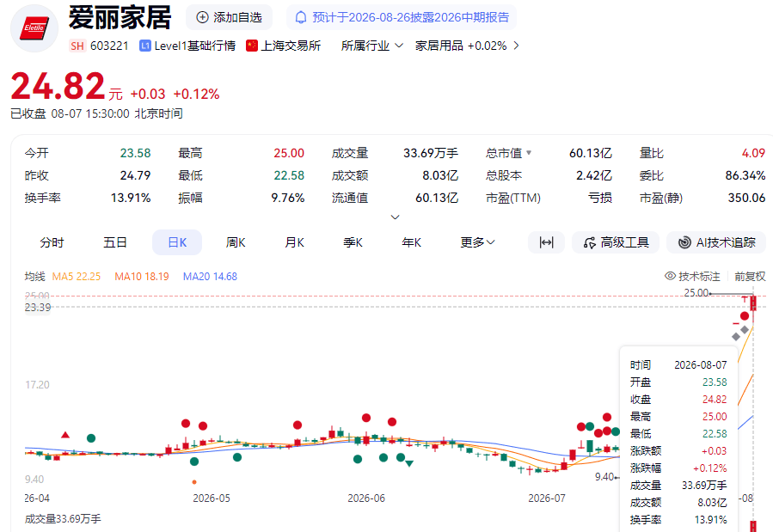The width and height of the screenshot is (773, 532).
Task: Click the 委比 86.34% value
Action: [x=745, y=175]
